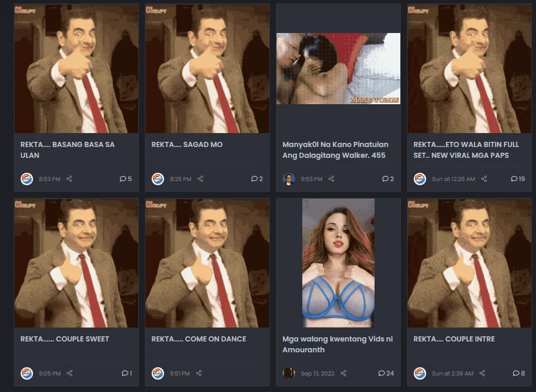Click the Sun at 2:38 AM timestamp

452,373
